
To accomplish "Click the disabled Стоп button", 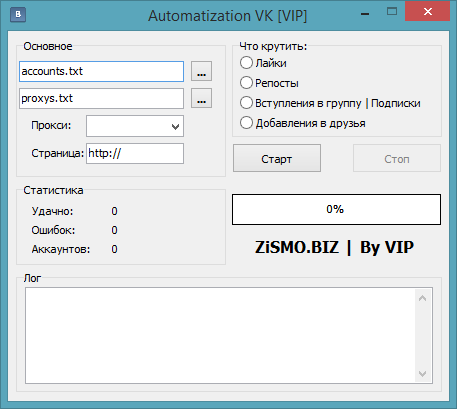I will pyautogui.click(x=397, y=158).
